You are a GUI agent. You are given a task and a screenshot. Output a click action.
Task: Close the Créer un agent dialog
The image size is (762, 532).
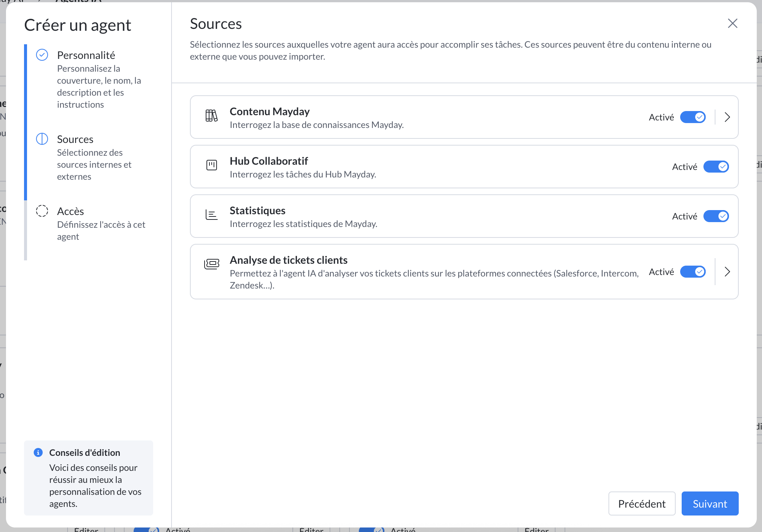(732, 23)
